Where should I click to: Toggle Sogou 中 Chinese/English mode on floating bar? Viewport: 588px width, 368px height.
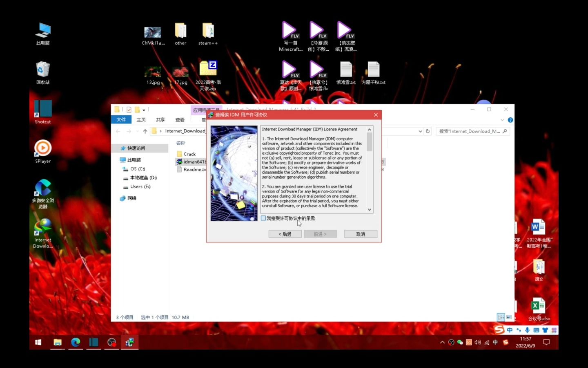[x=510, y=330]
